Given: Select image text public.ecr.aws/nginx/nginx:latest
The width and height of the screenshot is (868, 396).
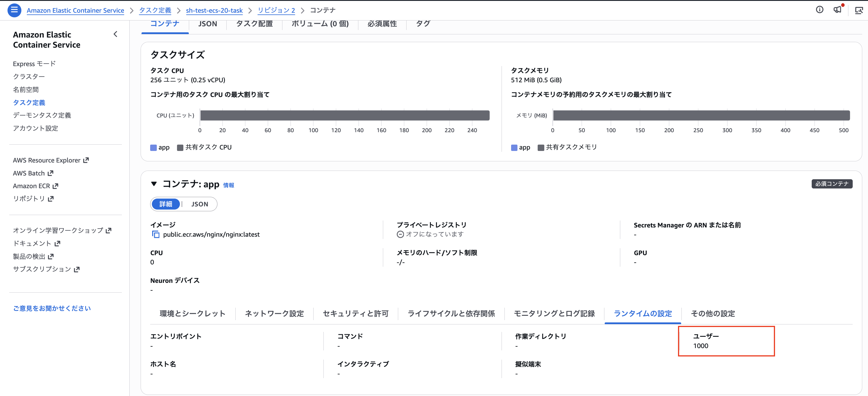Looking at the screenshot, I should pyautogui.click(x=211, y=234).
